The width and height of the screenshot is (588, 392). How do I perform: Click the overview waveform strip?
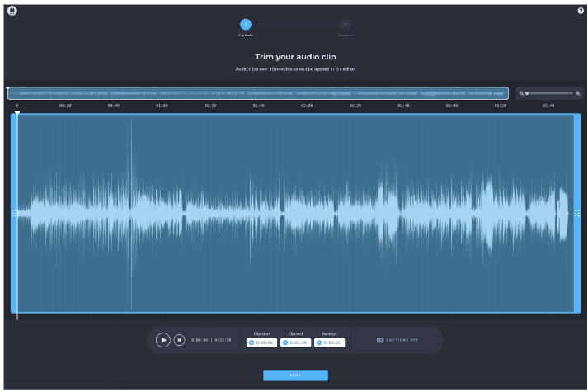point(258,93)
